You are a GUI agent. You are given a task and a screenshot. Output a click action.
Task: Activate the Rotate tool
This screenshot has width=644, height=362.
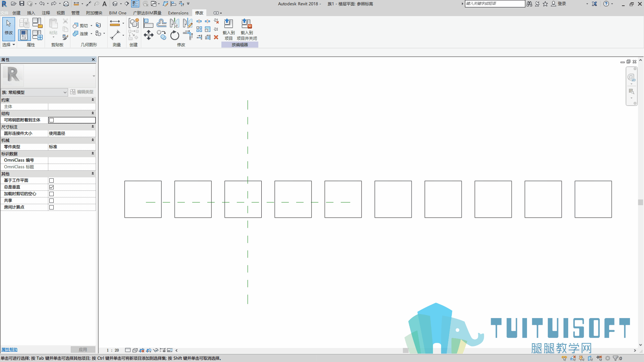coord(175,35)
